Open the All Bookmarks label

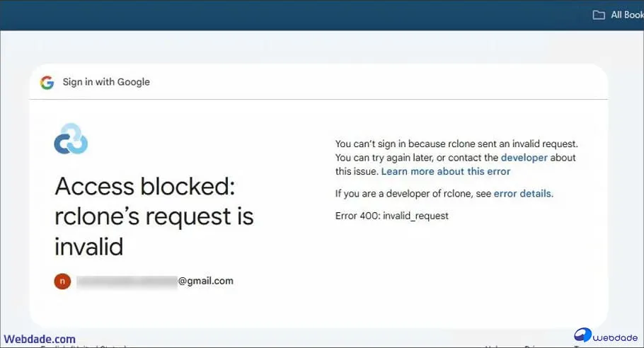click(x=627, y=15)
